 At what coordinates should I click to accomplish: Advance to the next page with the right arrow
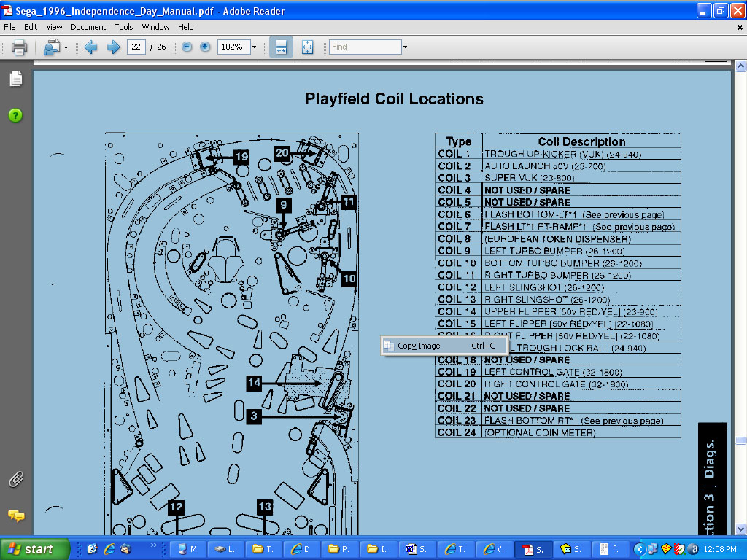tap(113, 47)
